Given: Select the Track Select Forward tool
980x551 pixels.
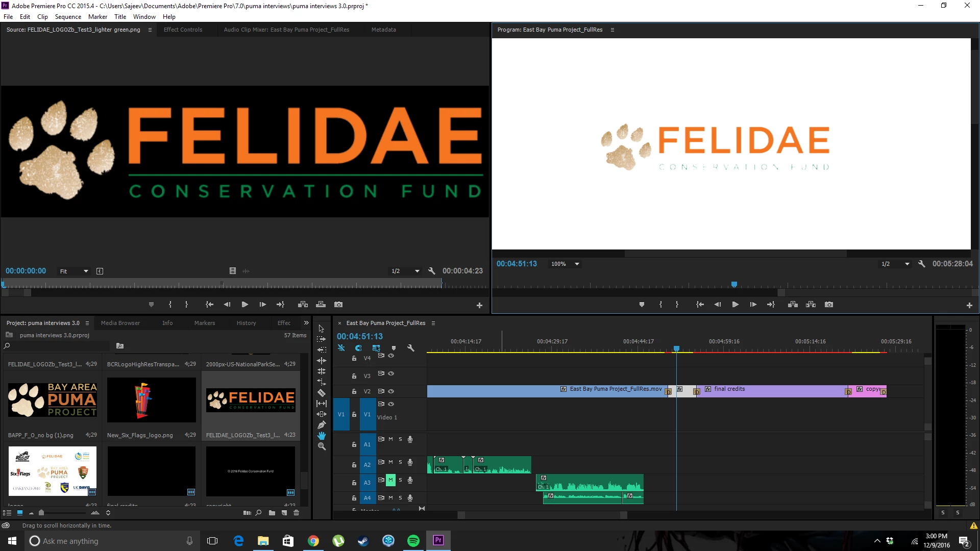Looking at the screenshot, I should tap(322, 339).
